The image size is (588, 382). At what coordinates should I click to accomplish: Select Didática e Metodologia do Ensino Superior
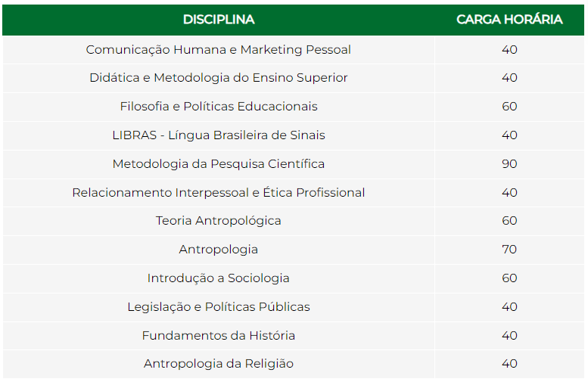click(x=218, y=78)
